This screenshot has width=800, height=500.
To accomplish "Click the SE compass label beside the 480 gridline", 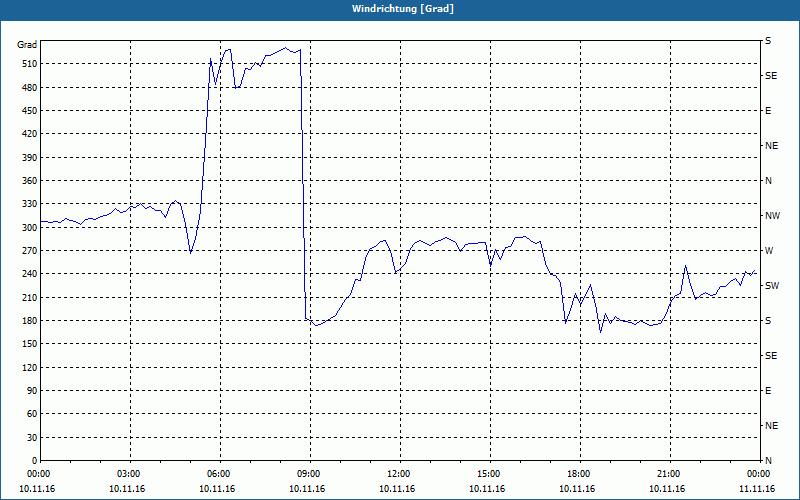I will coord(771,76).
